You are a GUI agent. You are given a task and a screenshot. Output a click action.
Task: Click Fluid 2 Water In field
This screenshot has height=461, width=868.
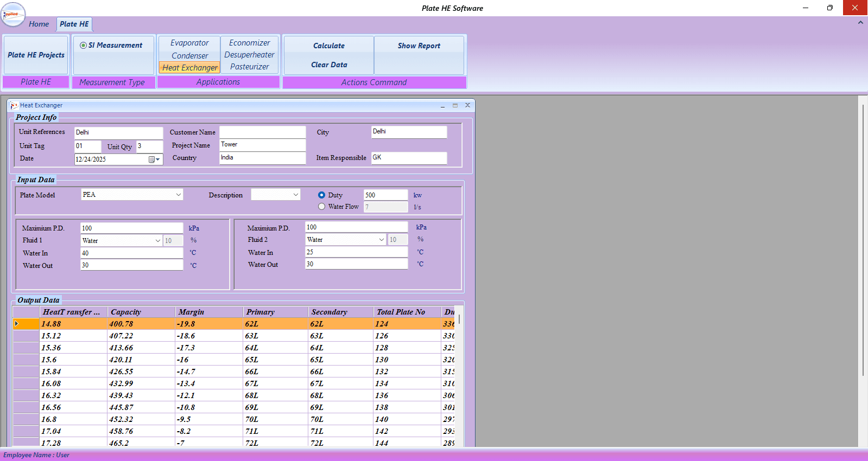357,252
